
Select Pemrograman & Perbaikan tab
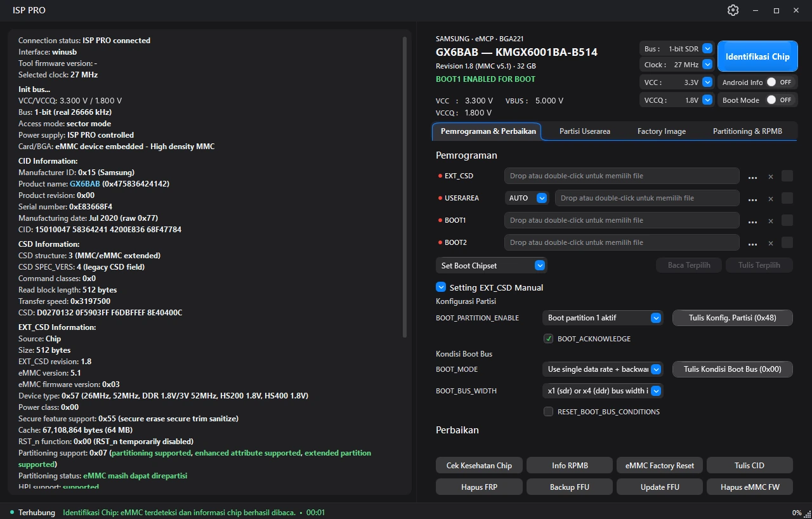click(x=487, y=131)
